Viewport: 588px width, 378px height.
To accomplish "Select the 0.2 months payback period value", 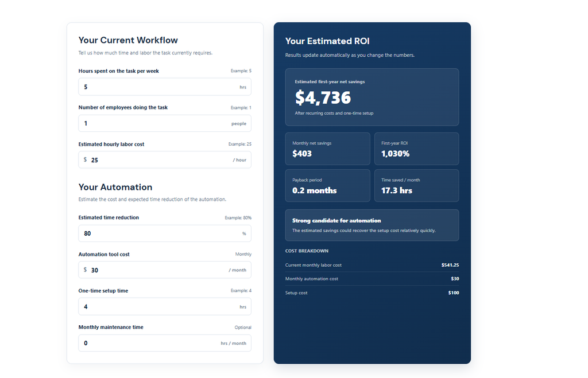I will 314,190.
